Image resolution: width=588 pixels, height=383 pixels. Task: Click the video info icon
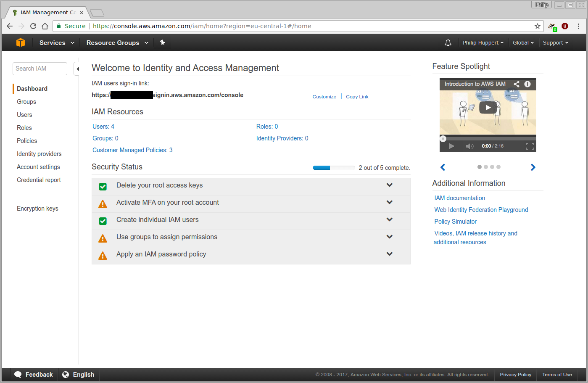pyautogui.click(x=527, y=84)
